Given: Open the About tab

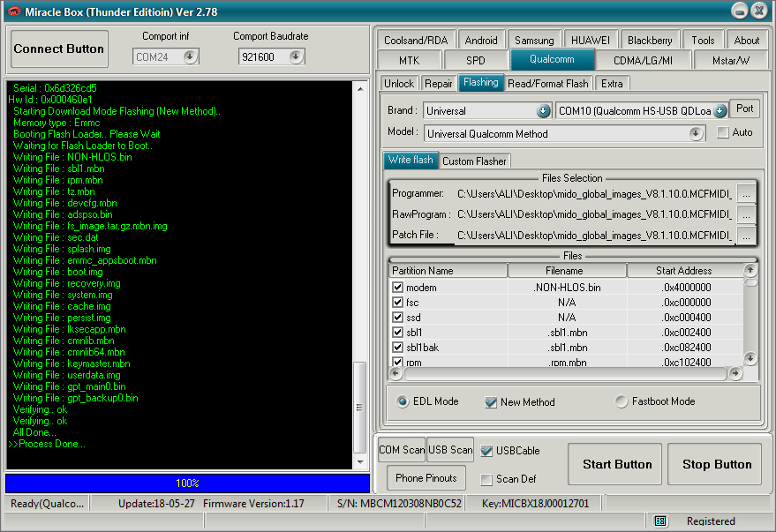Looking at the screenshot, I should coord(746,40).
